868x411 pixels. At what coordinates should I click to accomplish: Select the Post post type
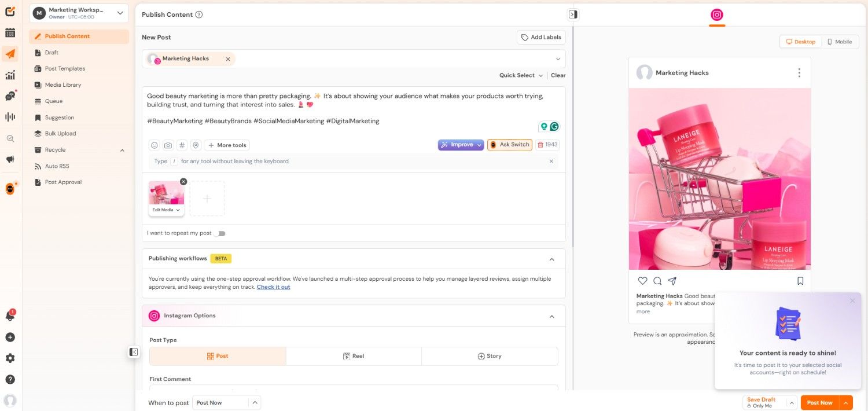pyautogui.click(x=218, y=356)
